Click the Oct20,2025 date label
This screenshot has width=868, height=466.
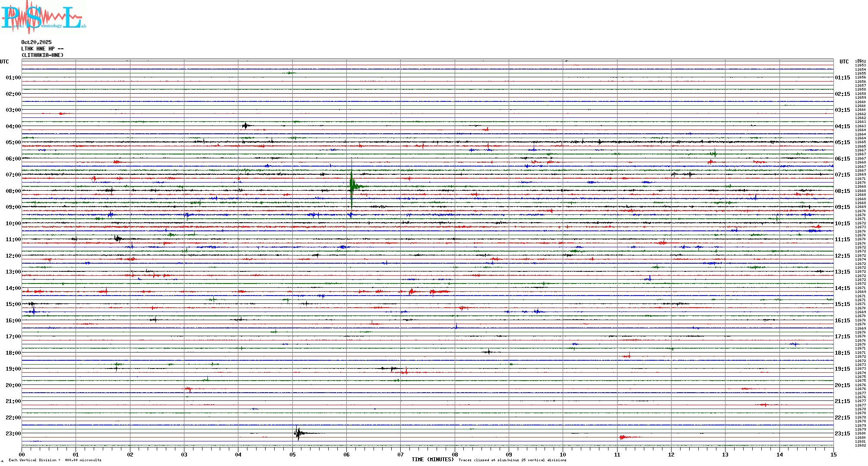click(x=36, y=42)
